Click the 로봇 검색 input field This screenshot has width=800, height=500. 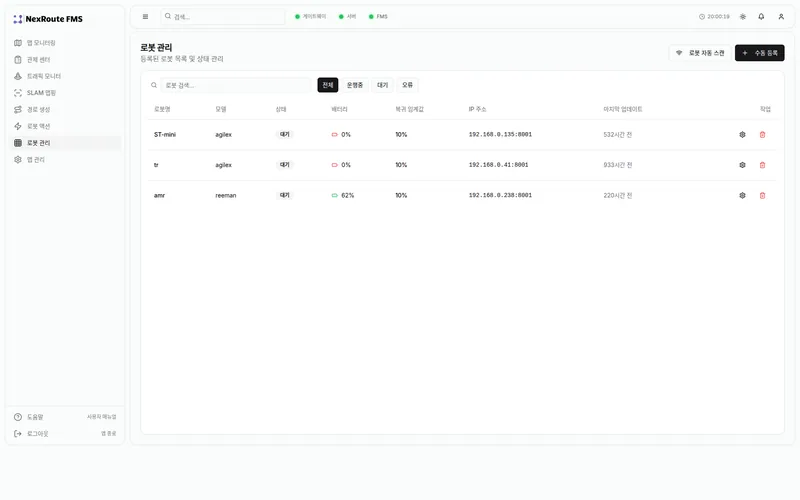pyautogui.click(x=236, y=85)
